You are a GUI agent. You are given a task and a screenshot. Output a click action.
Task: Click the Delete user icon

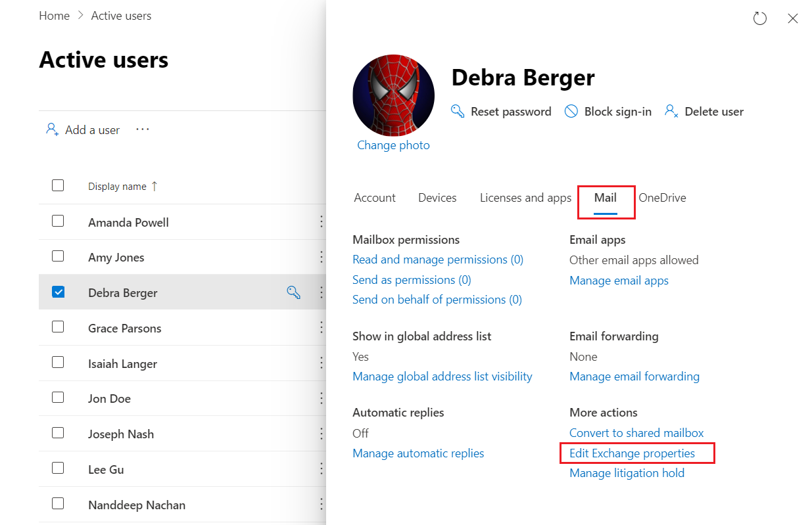coord(671,111)
